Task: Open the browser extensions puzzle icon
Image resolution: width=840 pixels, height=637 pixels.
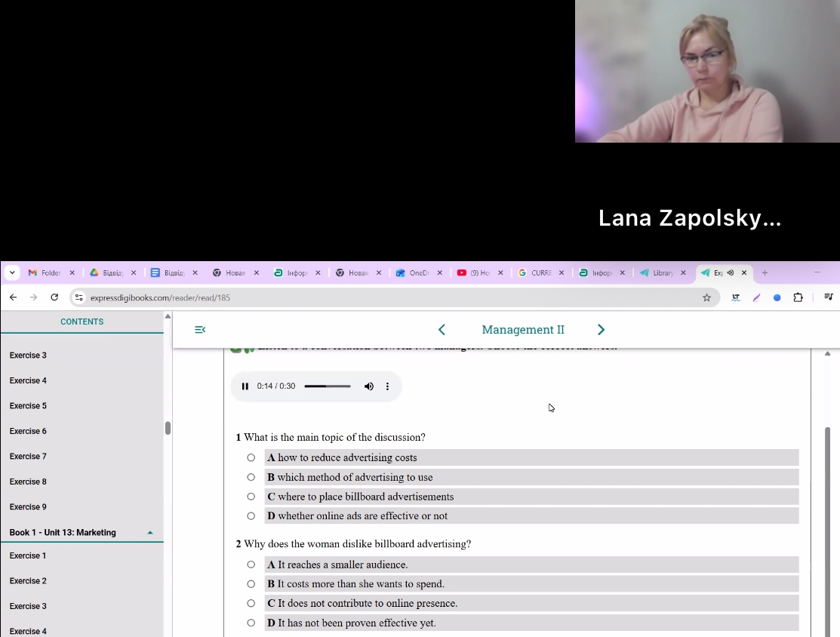Action: click(x=798, y=297)
